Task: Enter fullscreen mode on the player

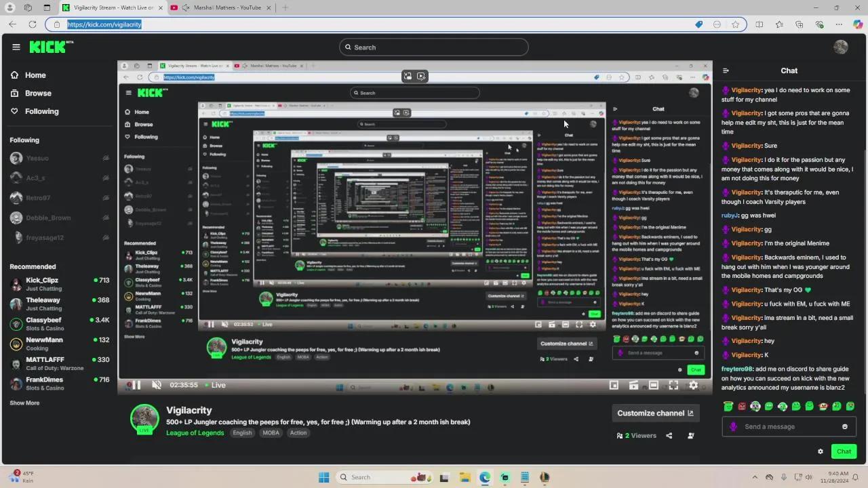Action: (673, 385)
